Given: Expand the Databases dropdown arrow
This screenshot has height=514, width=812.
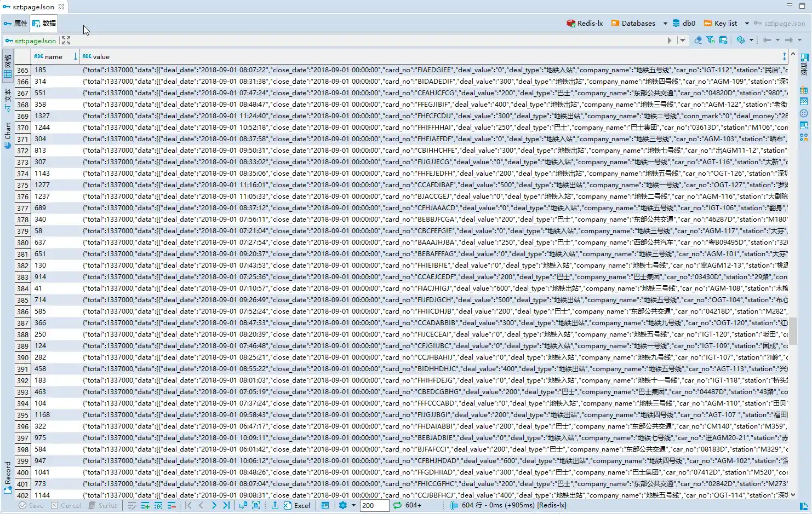Looking at the screenshot, I should [x=665, y=24].
